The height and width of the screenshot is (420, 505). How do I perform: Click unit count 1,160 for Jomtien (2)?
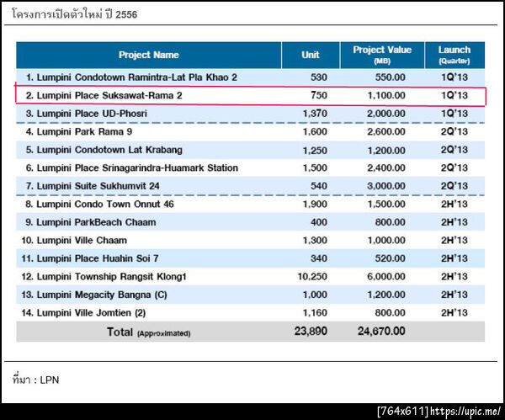pos(315,313)
